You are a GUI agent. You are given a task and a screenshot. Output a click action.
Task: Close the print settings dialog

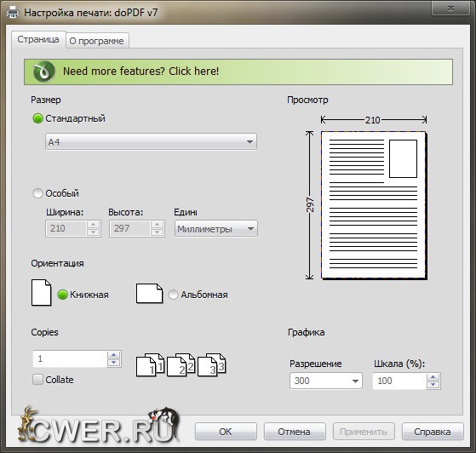click(x=450, y=8)
